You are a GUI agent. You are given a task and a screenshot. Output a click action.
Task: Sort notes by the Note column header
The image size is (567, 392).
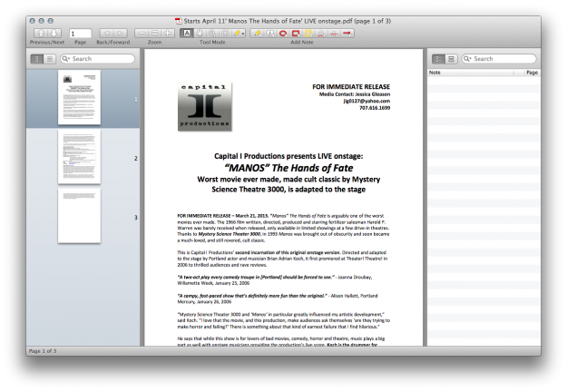tap(471, 73)
